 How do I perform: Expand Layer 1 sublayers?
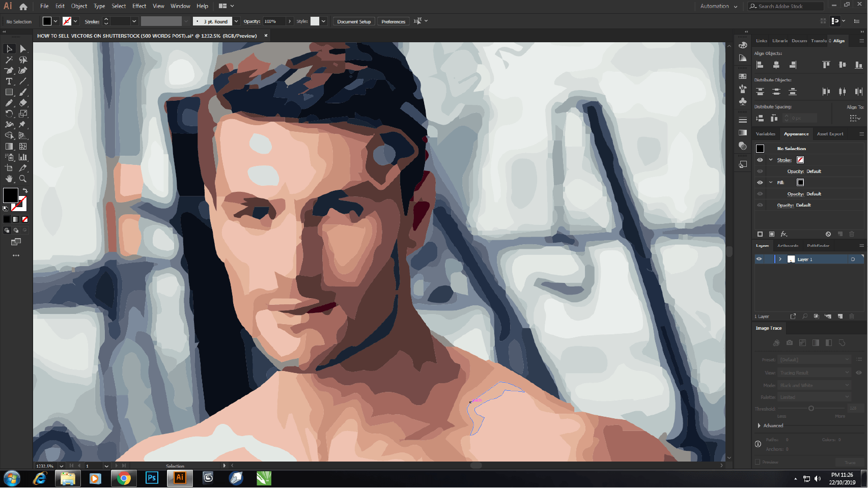[780, 259]
